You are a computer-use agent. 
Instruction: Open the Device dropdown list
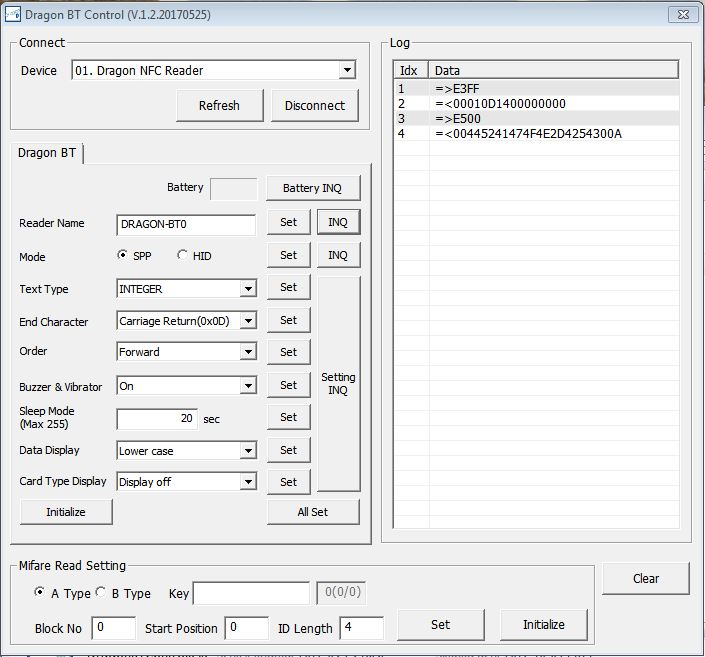[347, 70]
